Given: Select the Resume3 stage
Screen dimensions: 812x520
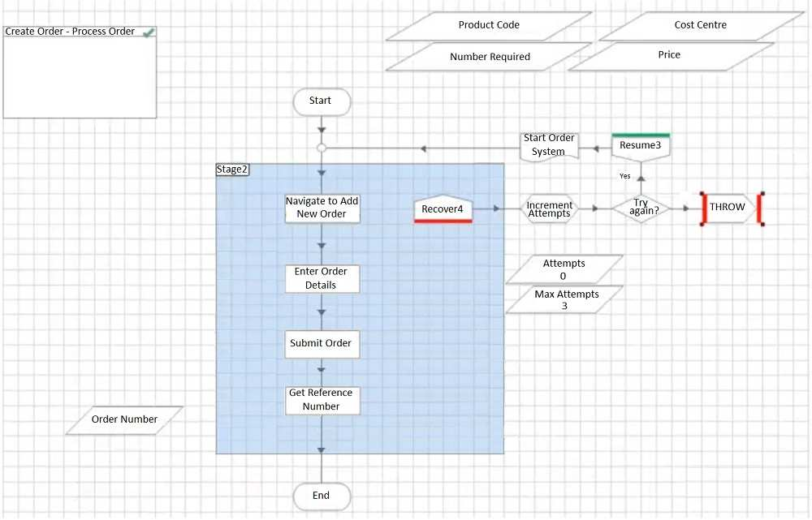Looking at the screenshot, I should 641,146.
